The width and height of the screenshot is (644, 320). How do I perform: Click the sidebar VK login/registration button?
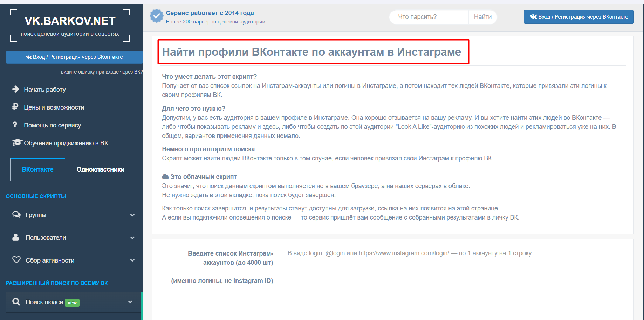tap(74, 57)
